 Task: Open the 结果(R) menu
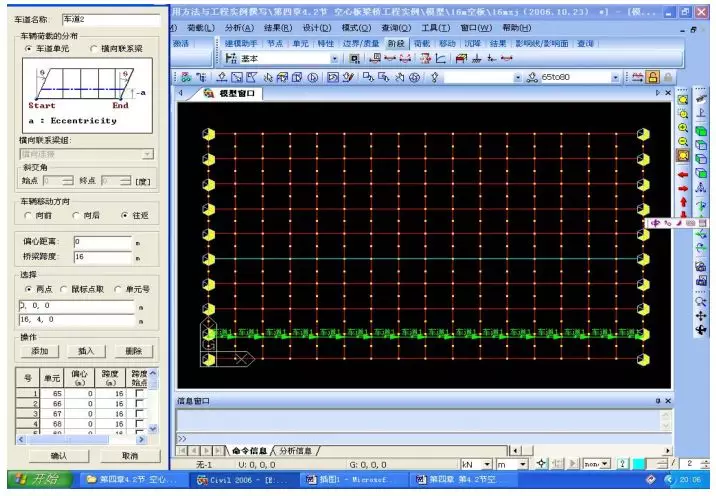pos(279,27)
